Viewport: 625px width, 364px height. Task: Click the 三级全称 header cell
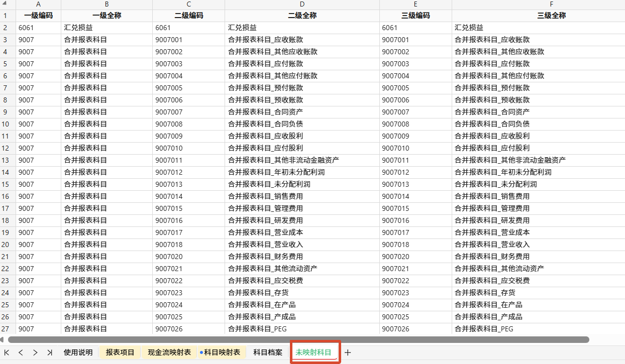[x=538, y=16]
